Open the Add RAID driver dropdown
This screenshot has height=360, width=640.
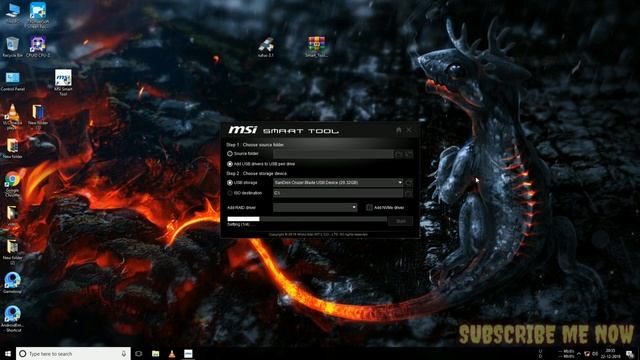click(315, 207)
